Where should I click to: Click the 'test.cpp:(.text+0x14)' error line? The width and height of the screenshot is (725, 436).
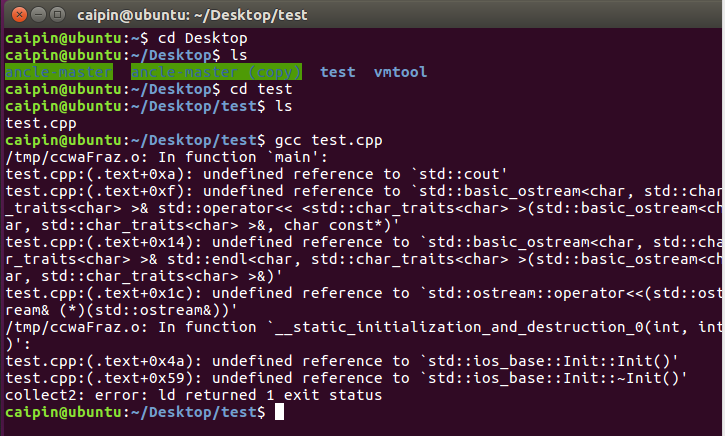click(362, 242)
